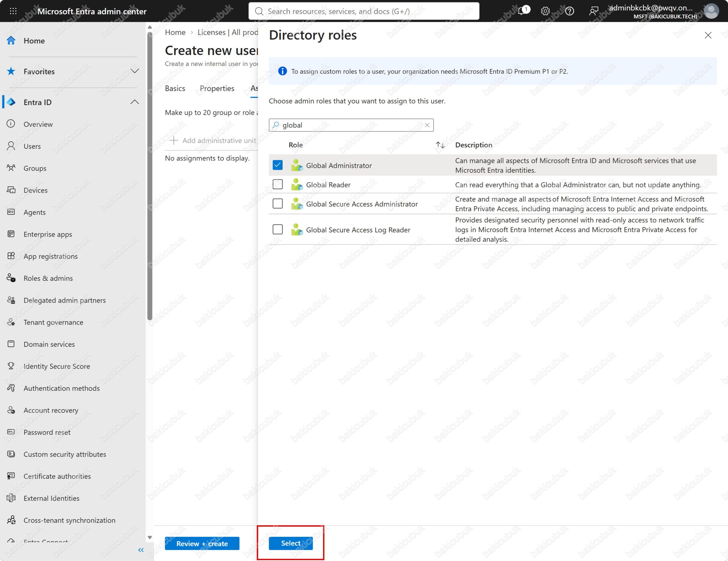The width and height of the screenshot is (728, 561).
Task: Open the app launcher waffle icon
Action: click(x=13, y=11)
